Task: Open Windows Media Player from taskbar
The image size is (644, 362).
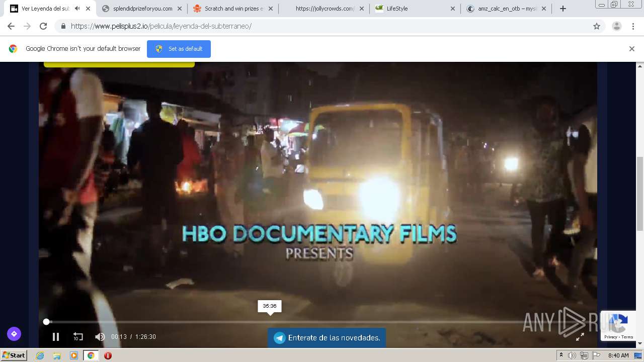Action: point(74,355)
